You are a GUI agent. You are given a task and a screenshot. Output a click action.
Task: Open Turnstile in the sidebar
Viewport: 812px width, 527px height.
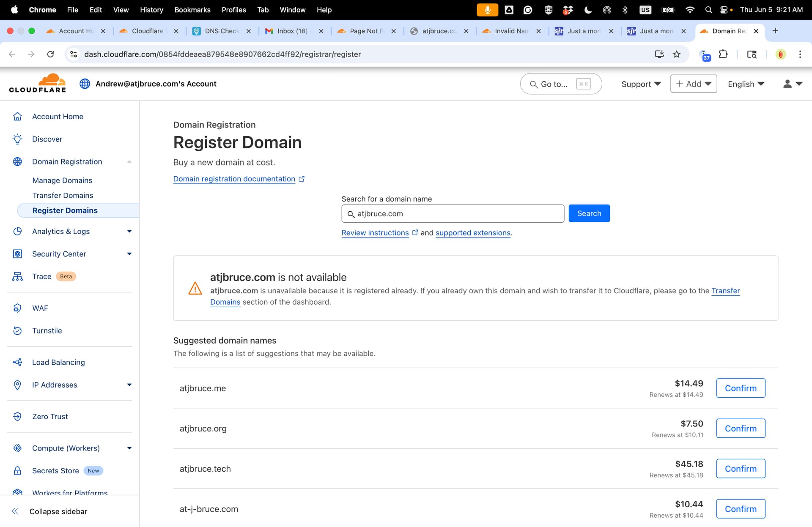(x=47, y=330)
